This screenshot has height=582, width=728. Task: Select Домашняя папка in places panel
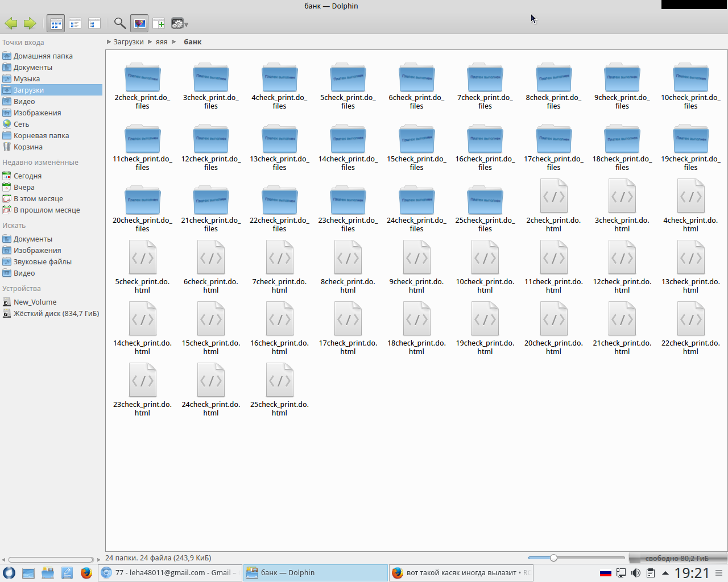pyautogui.click(x=43, y=56)
